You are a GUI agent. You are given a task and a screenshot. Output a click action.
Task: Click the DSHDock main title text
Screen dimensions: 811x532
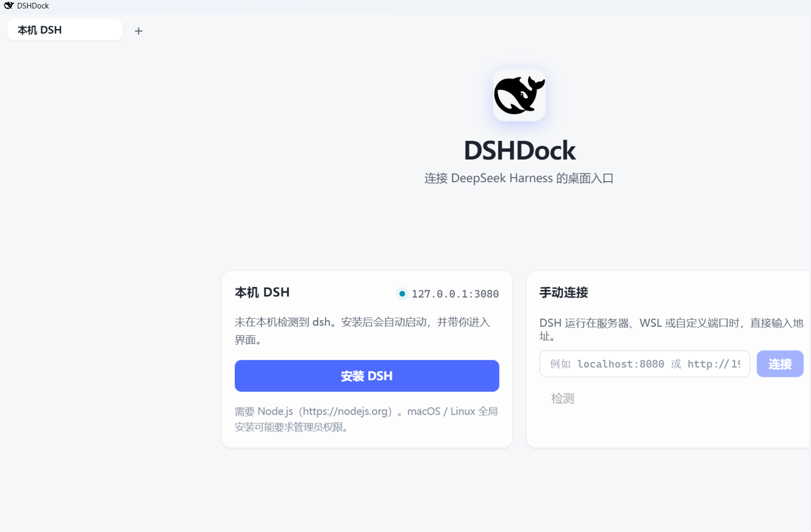pyautogui.click(x=520, y=151)
